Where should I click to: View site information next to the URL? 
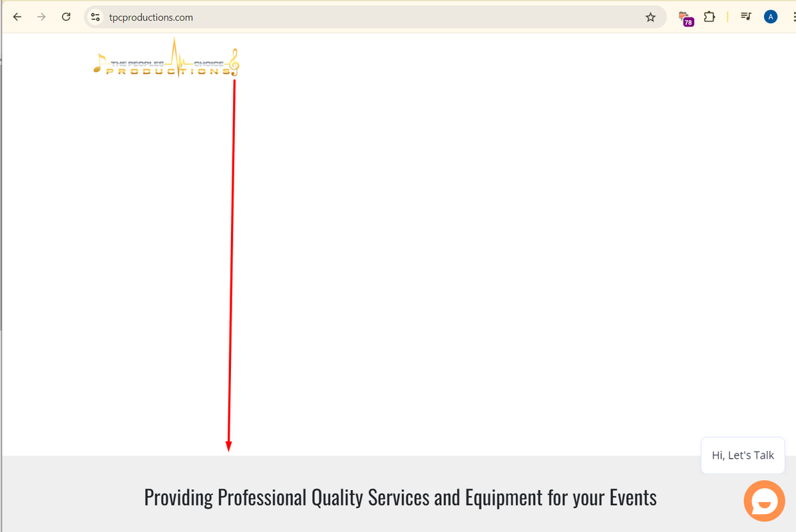point(95,17)
